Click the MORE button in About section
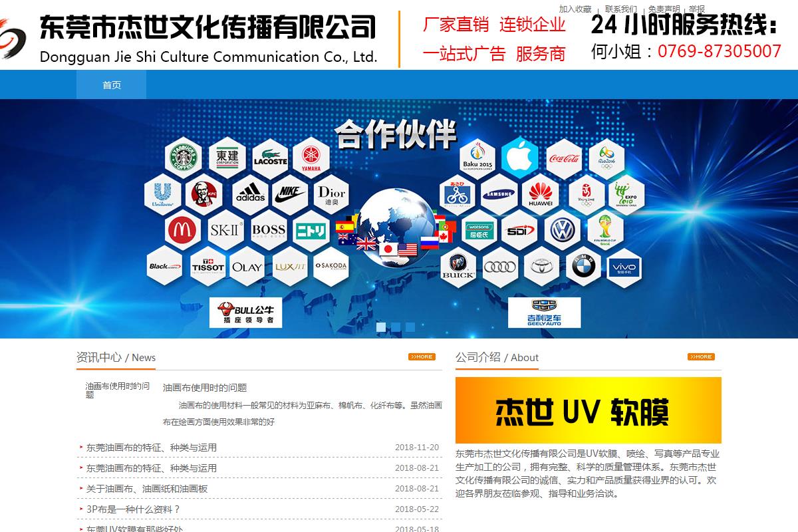 click(701, 357)
